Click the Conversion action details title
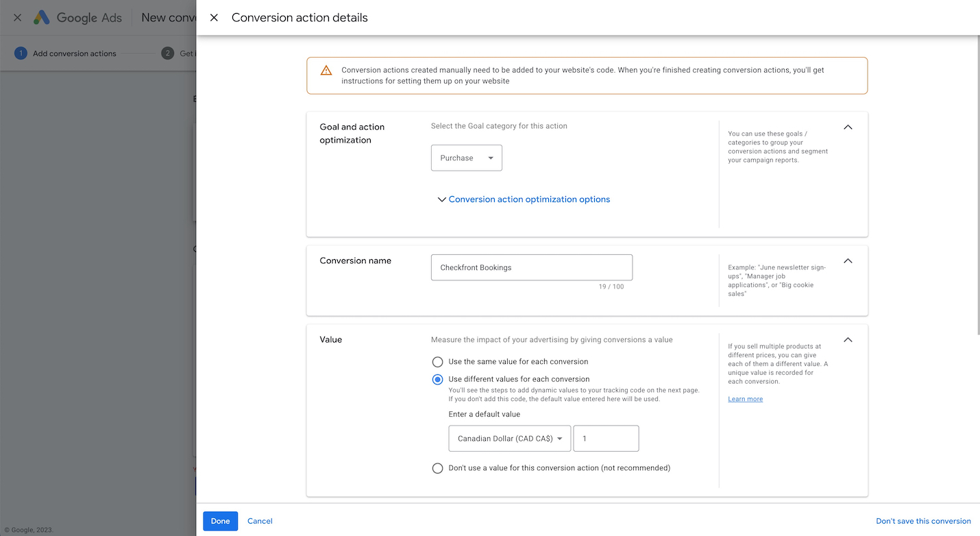The width and height of the screenshot is (980, 536). point(299,18)
